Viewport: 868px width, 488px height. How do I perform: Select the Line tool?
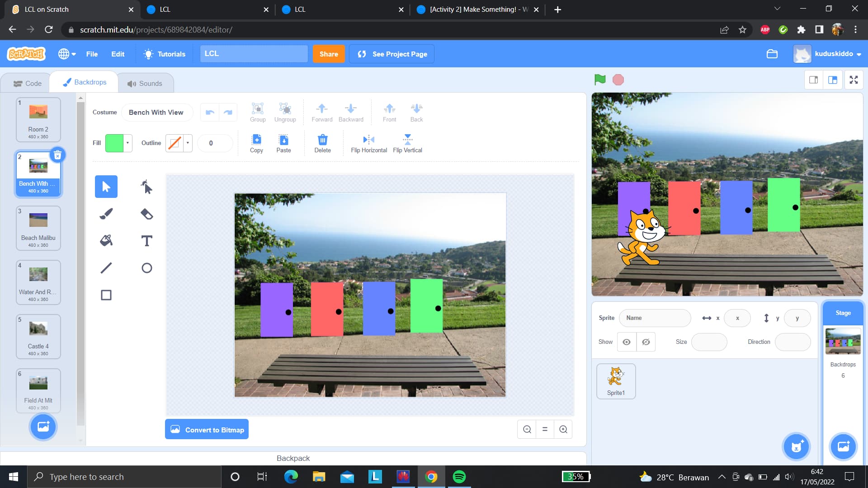coord(106,268)
